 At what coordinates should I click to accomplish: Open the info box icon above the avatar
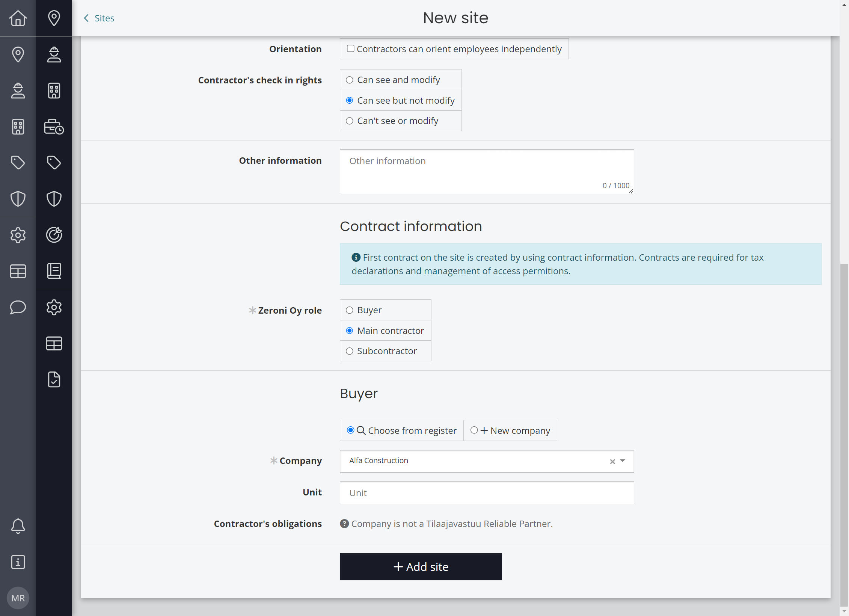pos(18,562)
